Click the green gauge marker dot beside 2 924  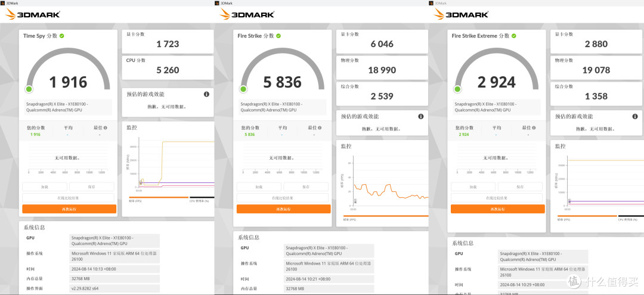coord(457,89)
